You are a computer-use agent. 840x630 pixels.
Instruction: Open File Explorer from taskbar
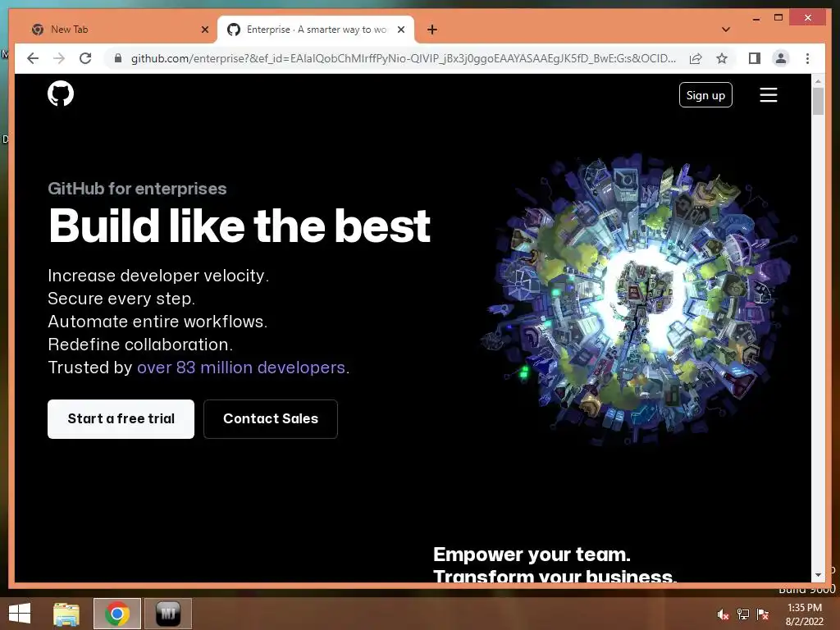pos(66,614)
